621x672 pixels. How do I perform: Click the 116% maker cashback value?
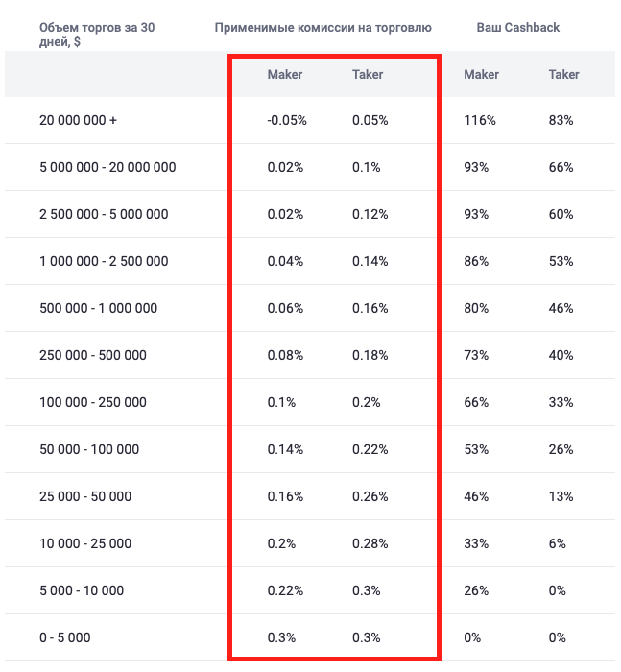(480, 121)
